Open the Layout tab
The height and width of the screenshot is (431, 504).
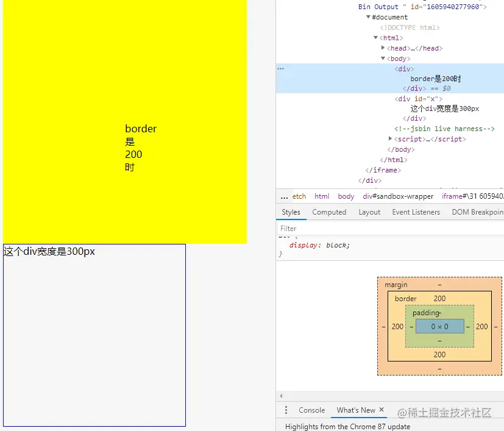(369, 212)
